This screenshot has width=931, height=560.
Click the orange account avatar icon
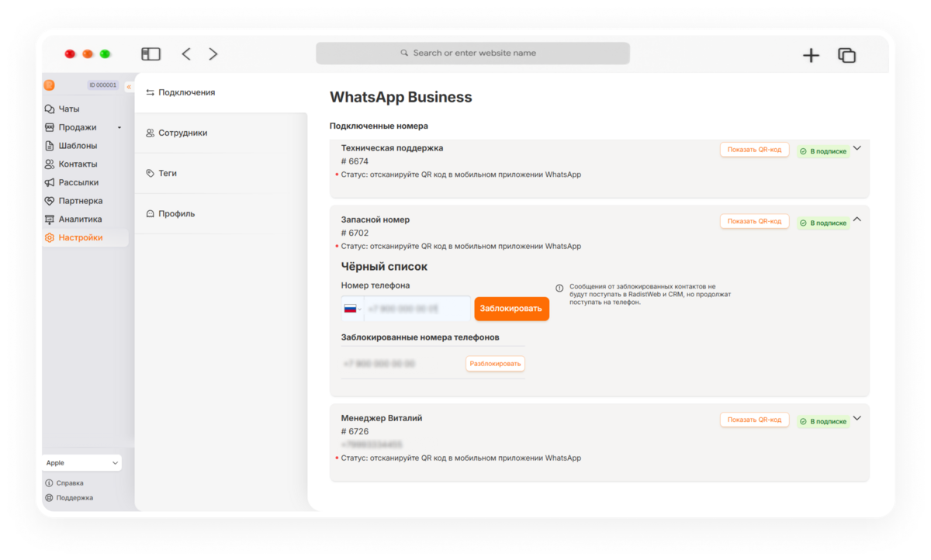(50, 85)
